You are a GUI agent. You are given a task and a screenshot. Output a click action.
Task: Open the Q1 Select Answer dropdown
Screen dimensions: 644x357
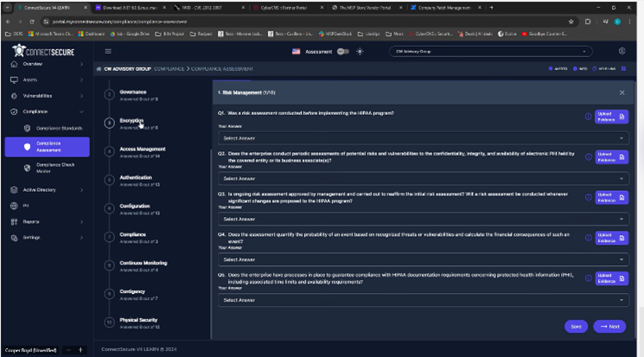(x=423, y=138)
